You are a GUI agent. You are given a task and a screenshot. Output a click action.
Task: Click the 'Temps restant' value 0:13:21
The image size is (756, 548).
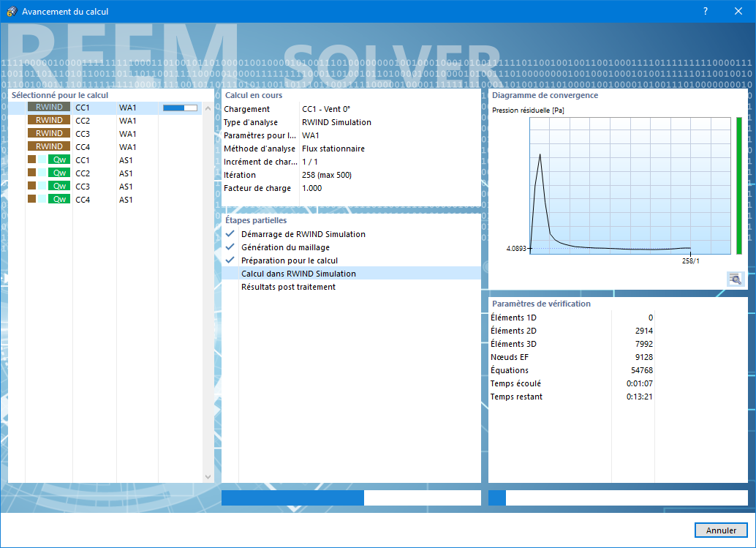pos(639,397)
